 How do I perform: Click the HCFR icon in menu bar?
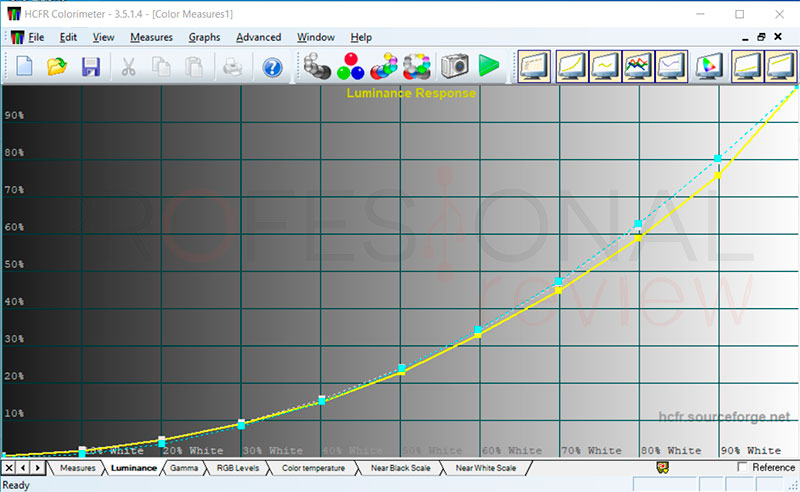[x=17, y=37]
